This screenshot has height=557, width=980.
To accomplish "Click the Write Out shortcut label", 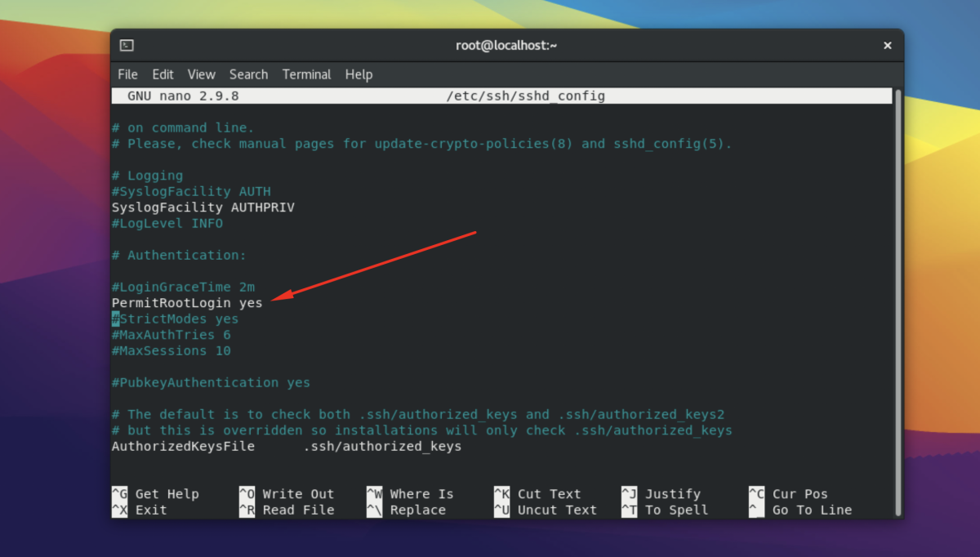I will [x=297, y=494].
